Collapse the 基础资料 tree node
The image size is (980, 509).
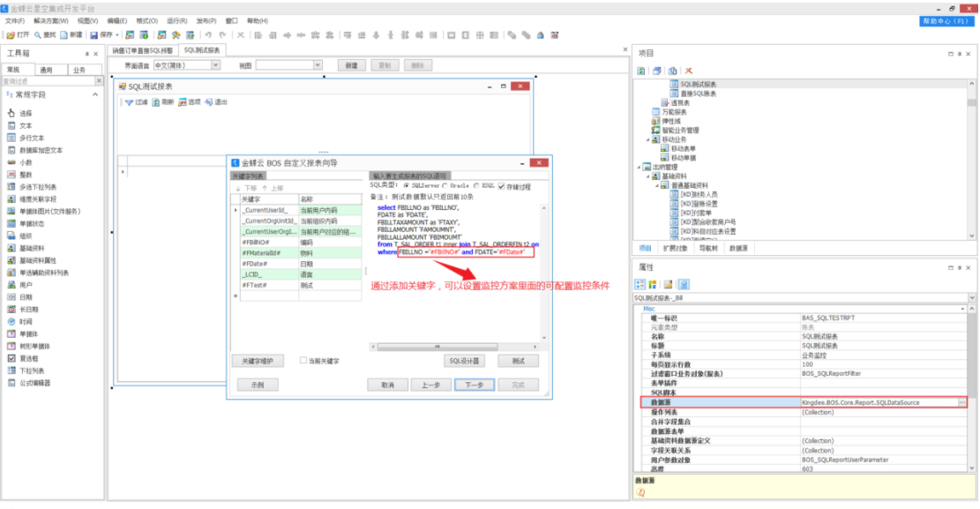(x=647, y=176)
